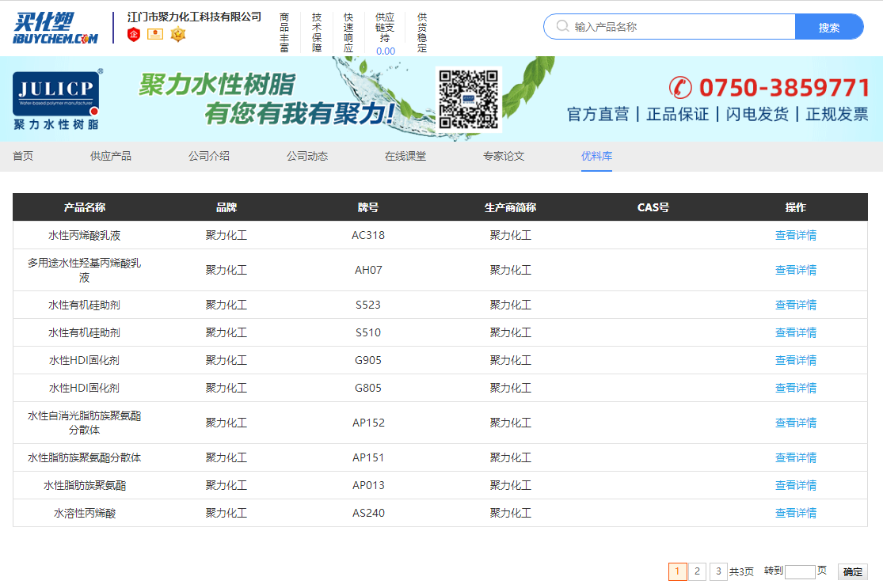This screenshot has height=588, width=883.
Task: View details for S523
Action: pos(796,305)
